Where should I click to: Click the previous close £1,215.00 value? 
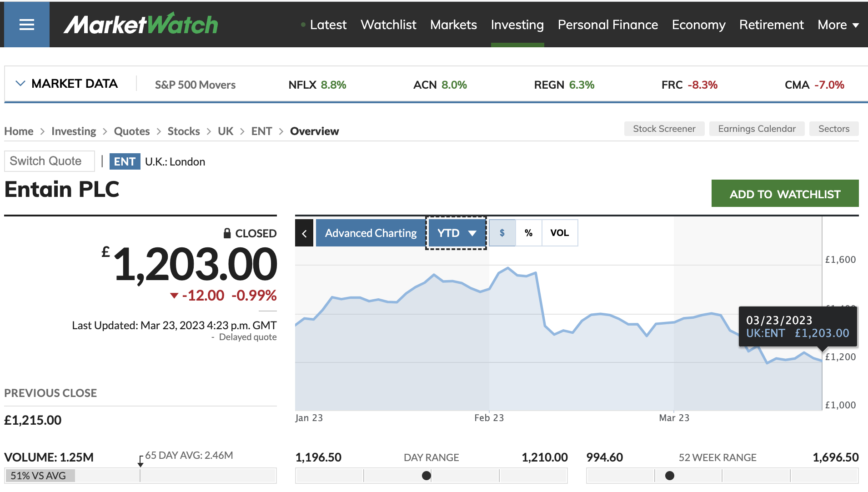click(x=33, y=420)
